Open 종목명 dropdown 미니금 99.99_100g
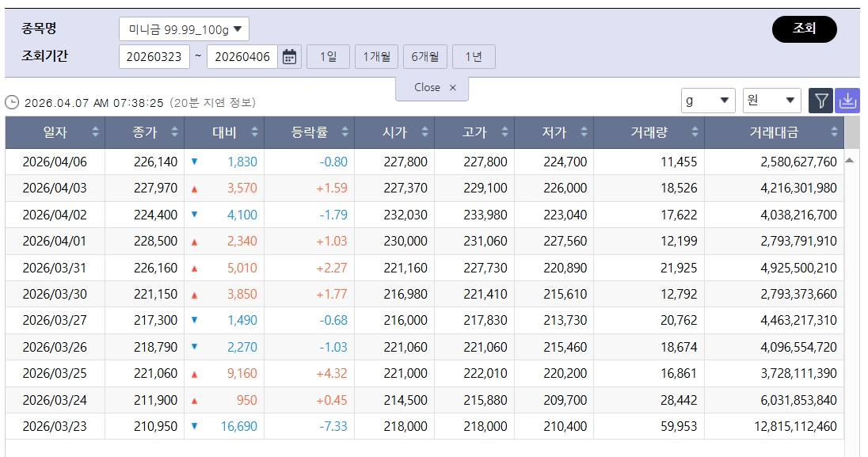868x457 pixels. point(184,29)
